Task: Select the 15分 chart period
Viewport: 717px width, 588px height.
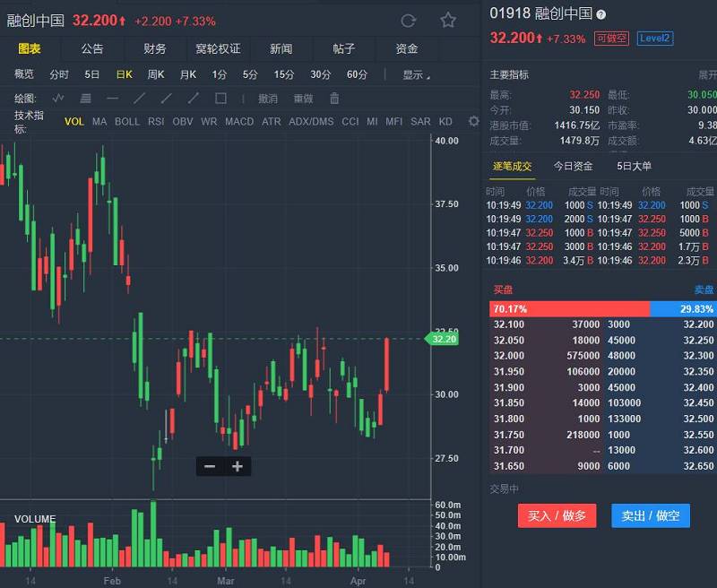Action: 284,74
